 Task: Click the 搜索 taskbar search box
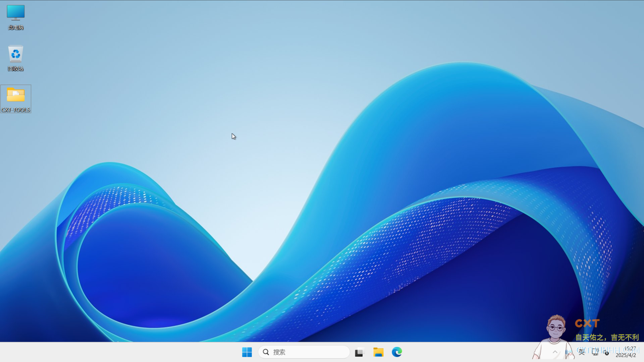click(304, 352)
